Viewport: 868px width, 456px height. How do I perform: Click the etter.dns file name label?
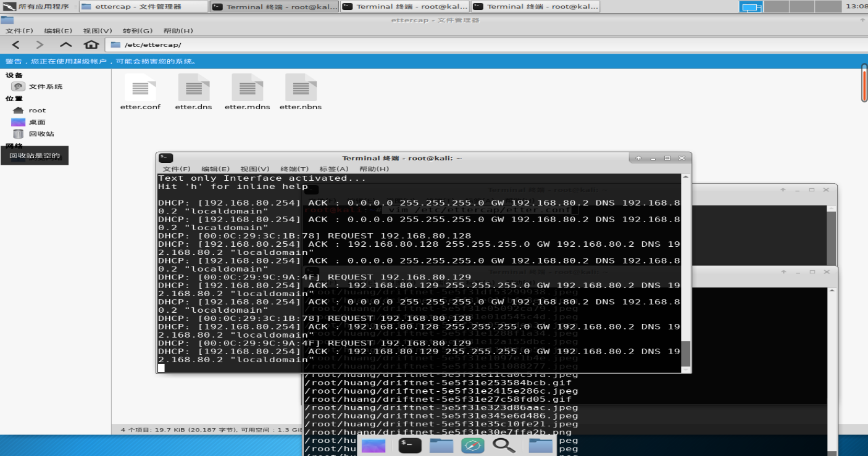(194, 107)
